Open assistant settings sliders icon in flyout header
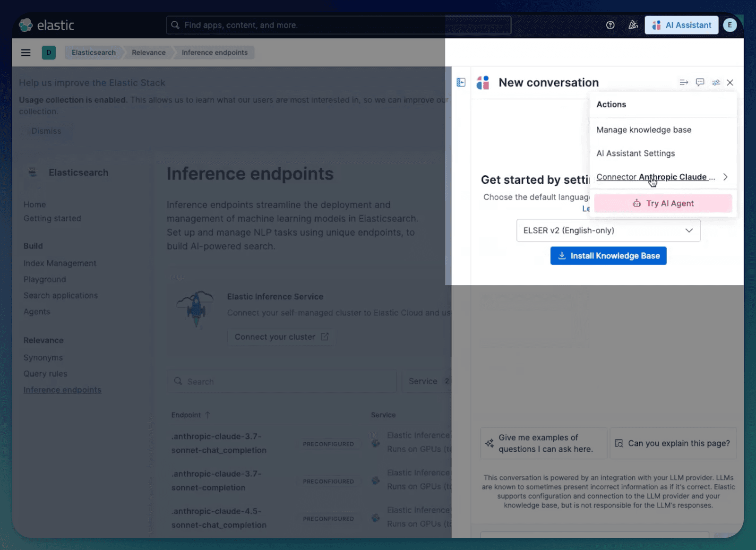 [715, 82]
